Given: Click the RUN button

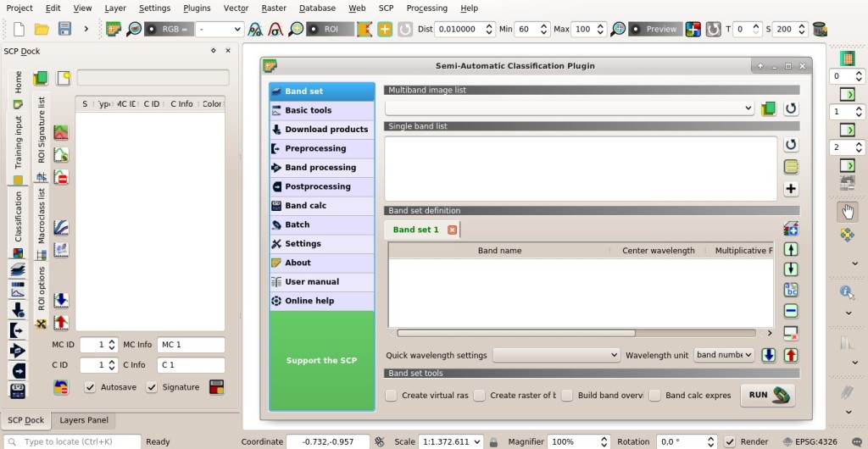Looking at the screenshot, I should [767, 396].
